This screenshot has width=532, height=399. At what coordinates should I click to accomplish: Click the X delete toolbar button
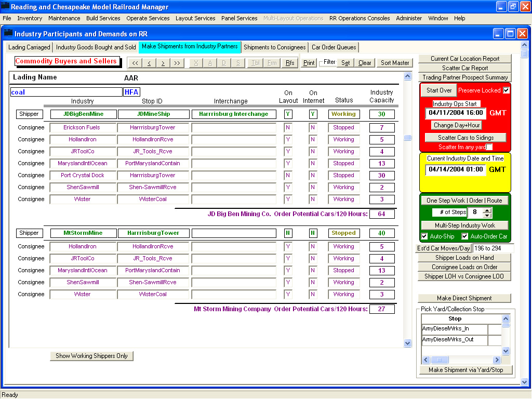tap(196, 63)
